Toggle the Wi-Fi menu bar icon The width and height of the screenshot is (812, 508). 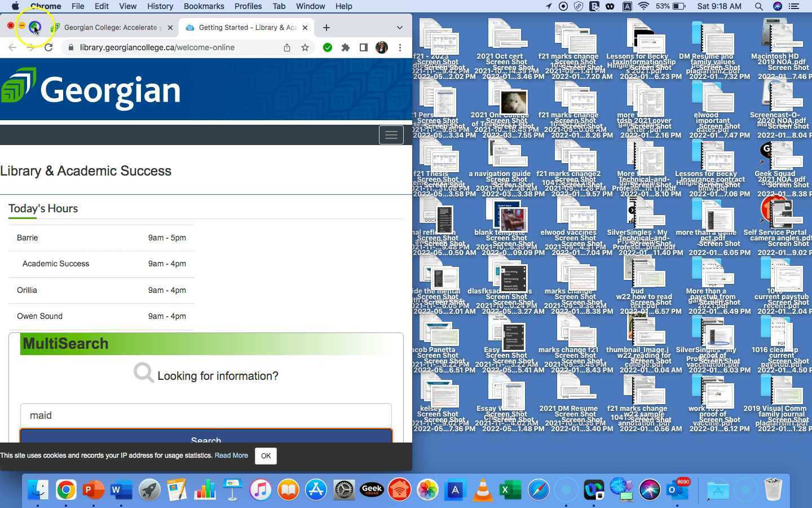[643, 6]
